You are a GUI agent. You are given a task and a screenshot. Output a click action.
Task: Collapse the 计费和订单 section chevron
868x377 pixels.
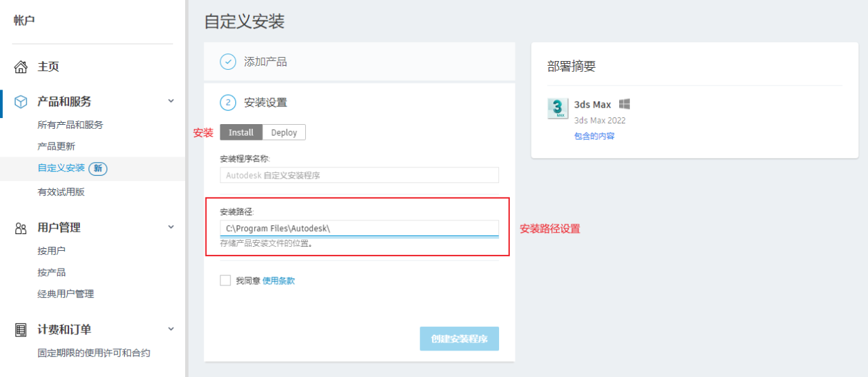coord(171,329)
